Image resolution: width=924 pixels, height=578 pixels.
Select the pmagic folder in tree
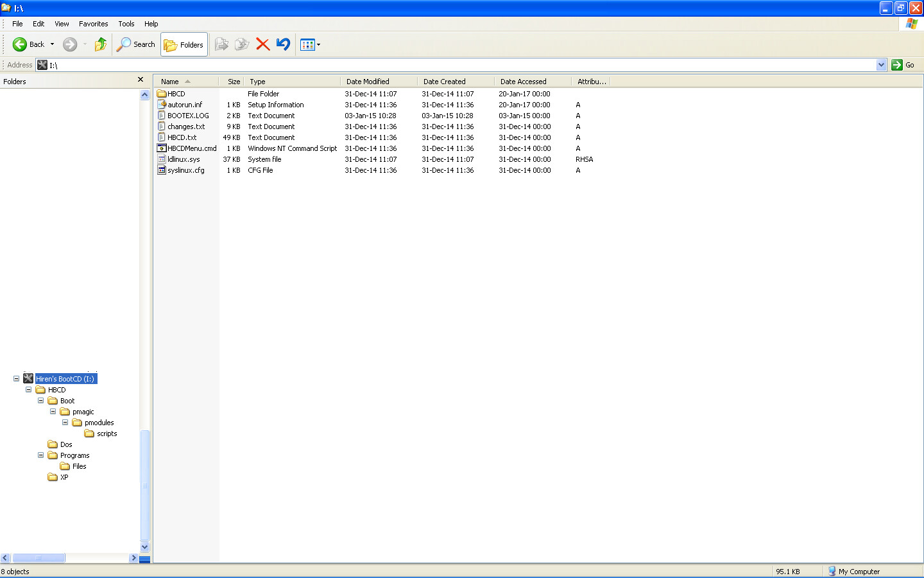pos(83,412)
